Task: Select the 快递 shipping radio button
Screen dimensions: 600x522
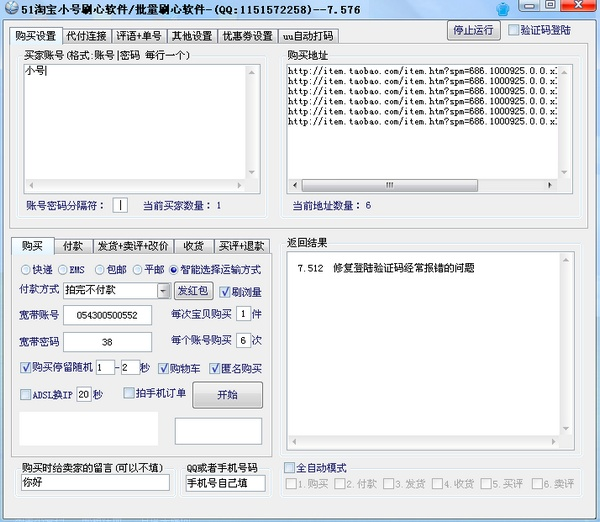Action: click(x=26, y=270)
